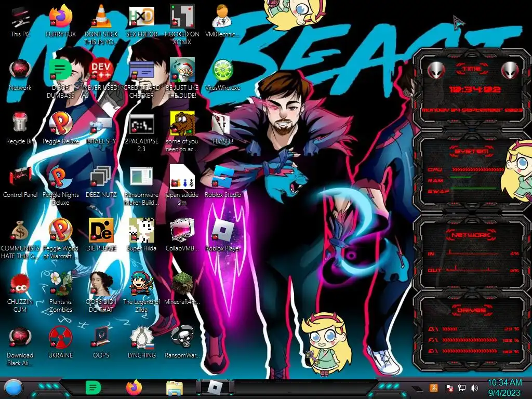Open the Roblox Studio icon
This screenshot has width=532, height=399.
(x=222, y=182)
